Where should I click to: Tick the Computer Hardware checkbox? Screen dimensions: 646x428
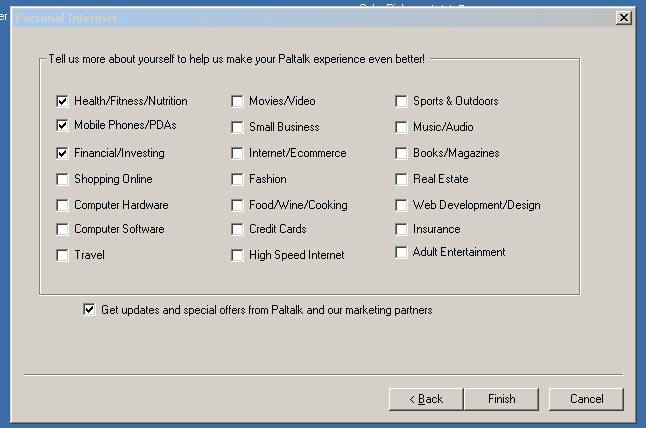[62, 205]
